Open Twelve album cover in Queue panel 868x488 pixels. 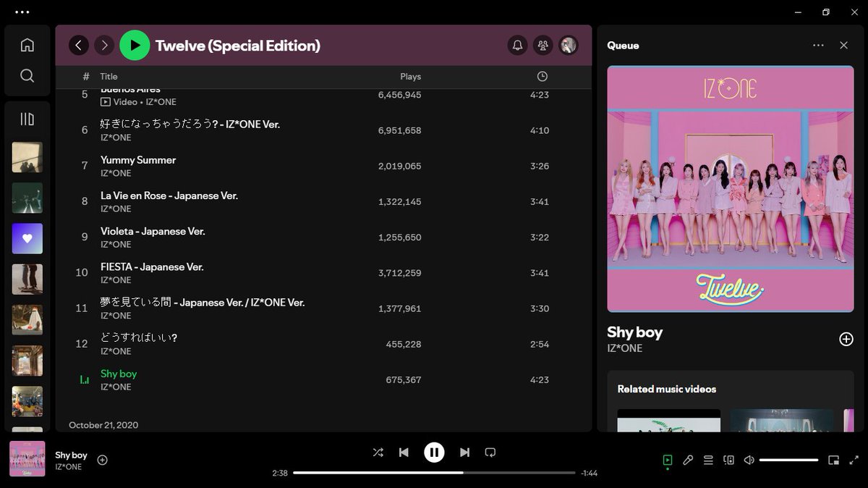731,189
